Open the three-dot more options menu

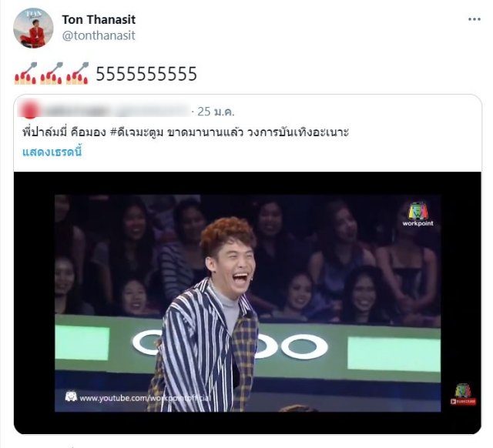475,19
